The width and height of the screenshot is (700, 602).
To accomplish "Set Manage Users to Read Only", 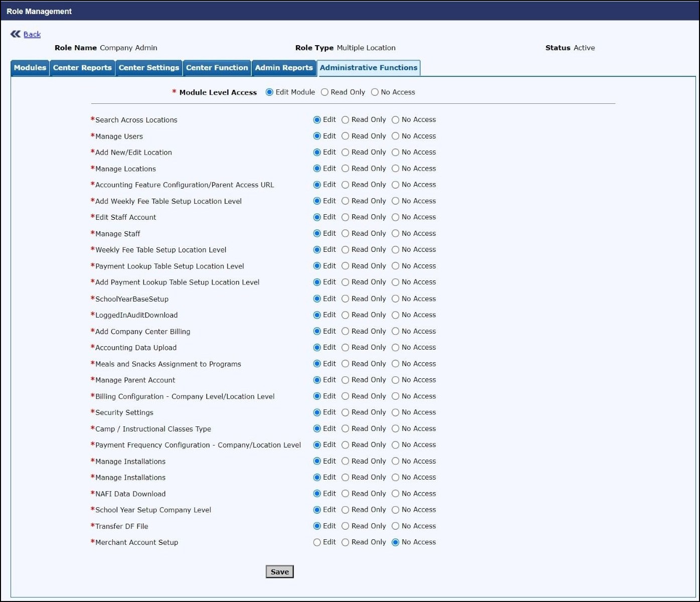I will coord(345,136).
